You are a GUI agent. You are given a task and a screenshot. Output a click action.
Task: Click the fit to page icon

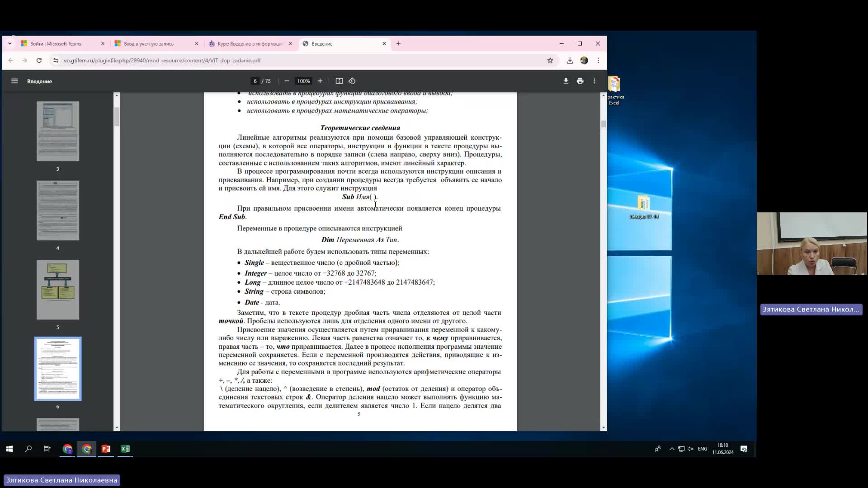point(339,81)
